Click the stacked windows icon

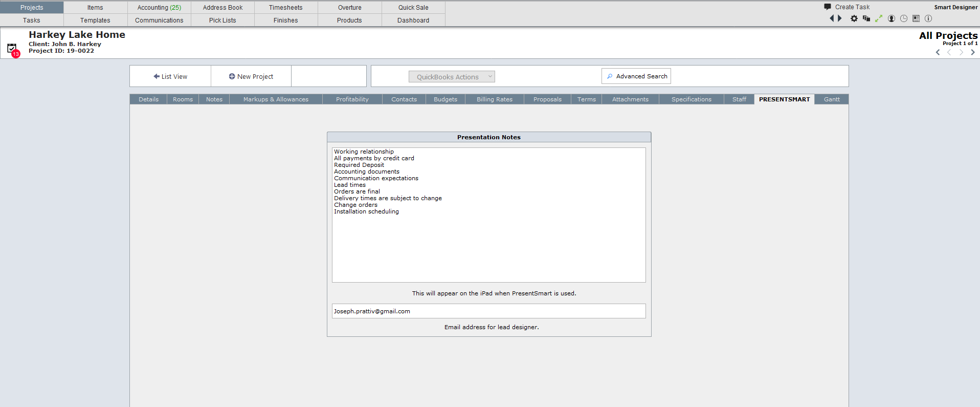(866, 18)
